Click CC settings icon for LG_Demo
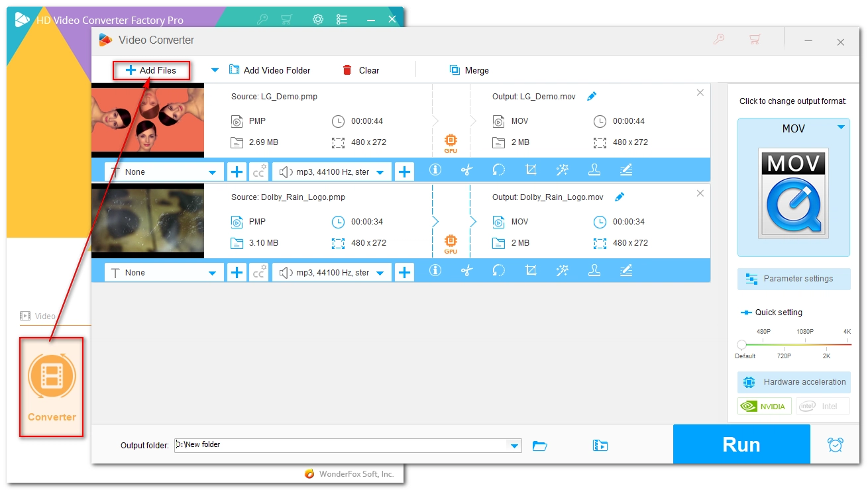Viewport: 868px width, 490px height. [x=259, y=171]
